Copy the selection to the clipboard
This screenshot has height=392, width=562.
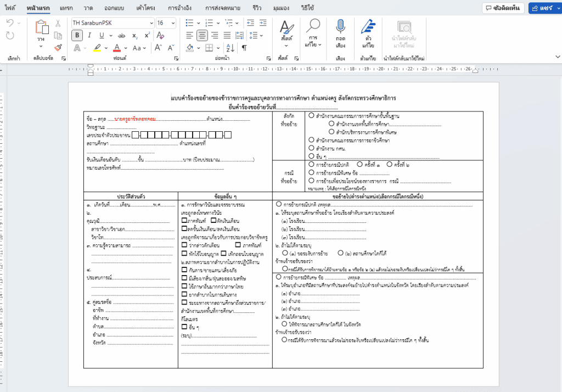(x=58, y=36)
